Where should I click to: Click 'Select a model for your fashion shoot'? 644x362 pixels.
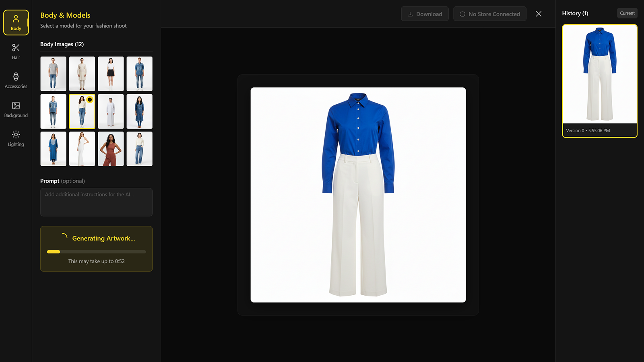tap(83, 26)
